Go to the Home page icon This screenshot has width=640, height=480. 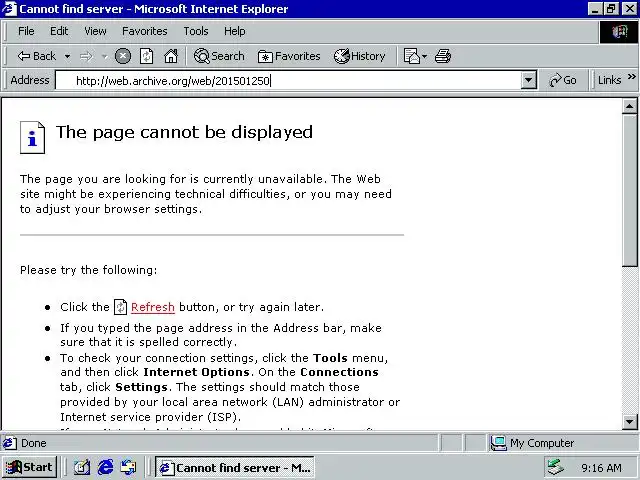[171, 56]
